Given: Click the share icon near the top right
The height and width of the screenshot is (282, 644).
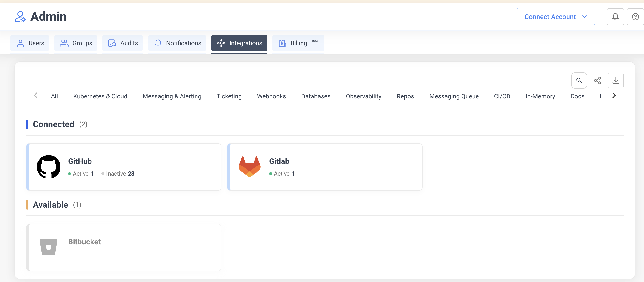Looking at the screenshot, I should 598,81.
